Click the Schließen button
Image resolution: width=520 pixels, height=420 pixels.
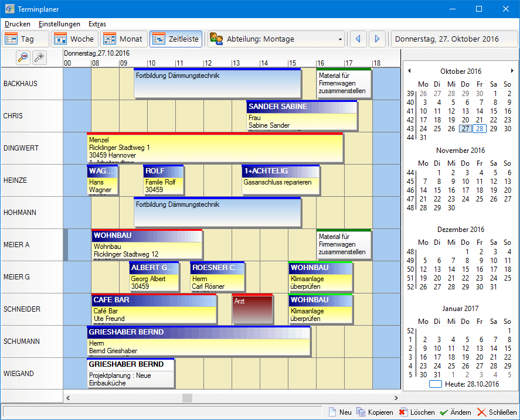[x=497, y=412]
